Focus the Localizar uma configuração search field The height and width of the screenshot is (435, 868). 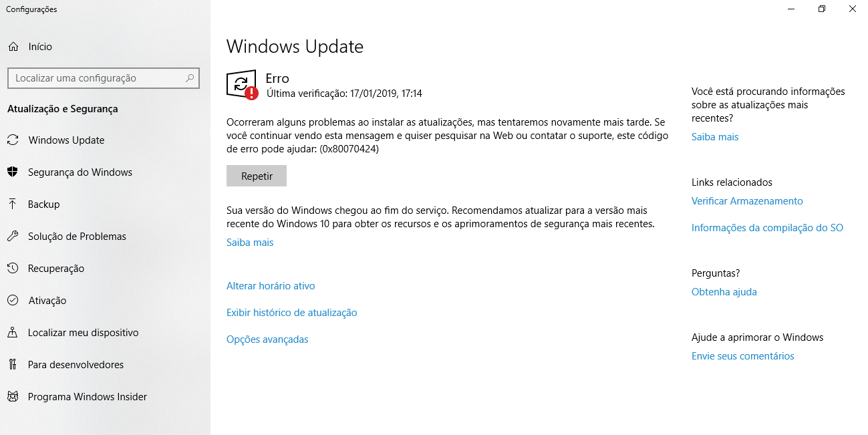(x=104, y=78)
